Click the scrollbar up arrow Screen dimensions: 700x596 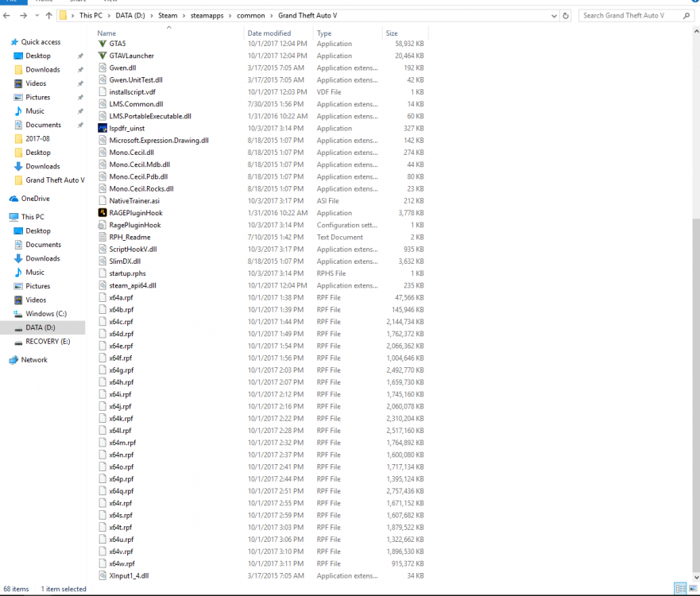696,32
